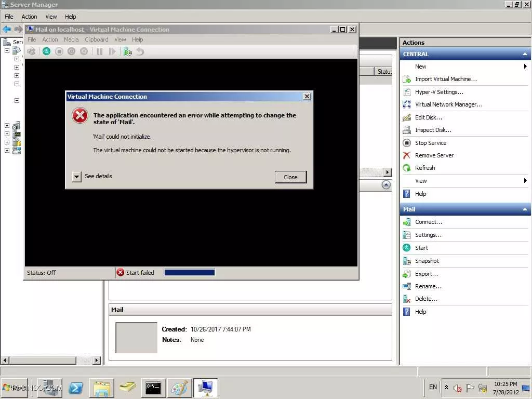The width and height of the screenshot is (532, 399).
Task: Open Windows Explorer from the taskbar
Action: pos(102,388)
